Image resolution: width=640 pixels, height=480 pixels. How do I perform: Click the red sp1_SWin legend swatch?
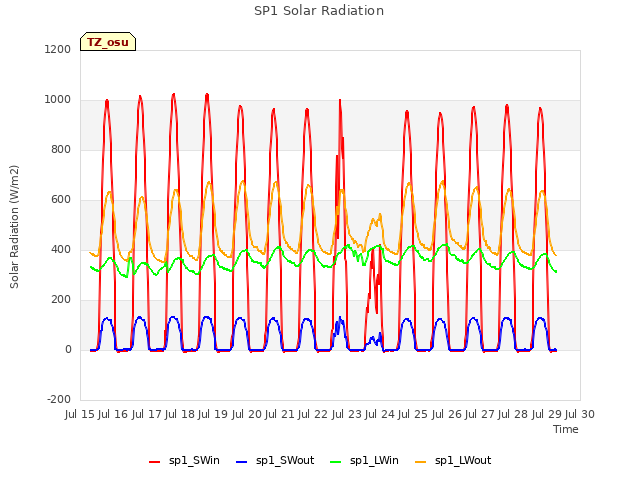click(154, 462)
